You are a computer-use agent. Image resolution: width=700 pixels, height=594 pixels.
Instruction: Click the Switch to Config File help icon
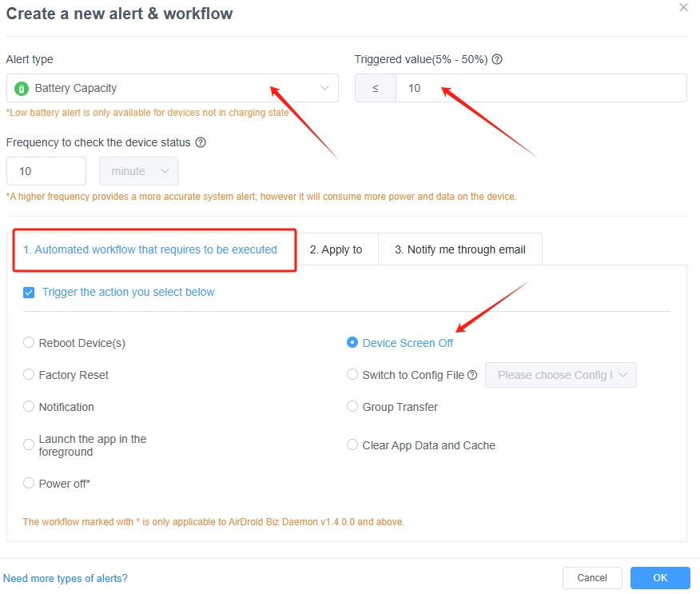472,375
